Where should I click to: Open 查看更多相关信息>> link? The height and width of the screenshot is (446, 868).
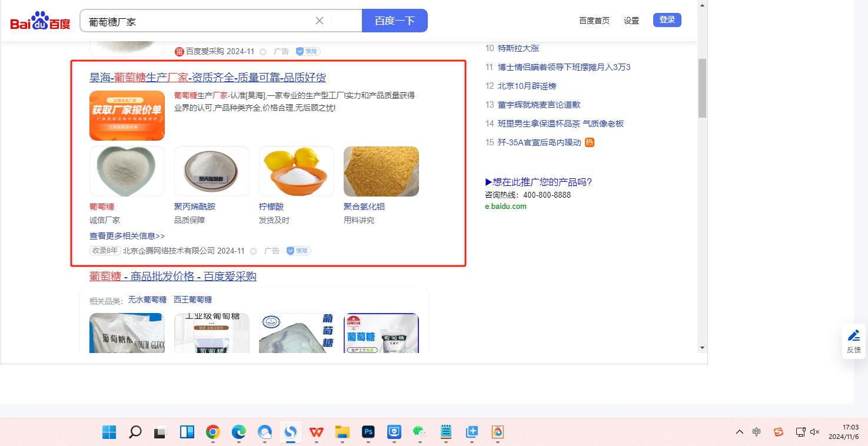(127, 236)
